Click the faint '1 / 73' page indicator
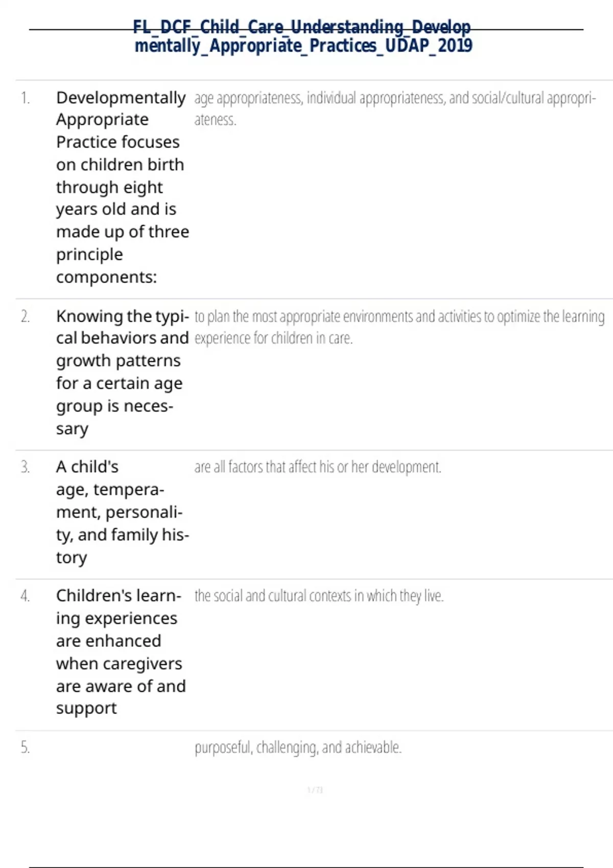Screen dimensions: 613x868 [315, 790]
